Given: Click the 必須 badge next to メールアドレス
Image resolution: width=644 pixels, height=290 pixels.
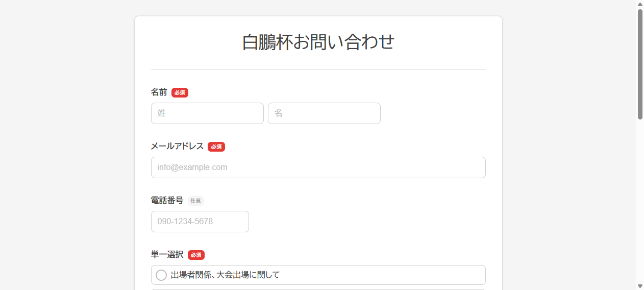Looking at the screenshot, I should pos(216,147).
